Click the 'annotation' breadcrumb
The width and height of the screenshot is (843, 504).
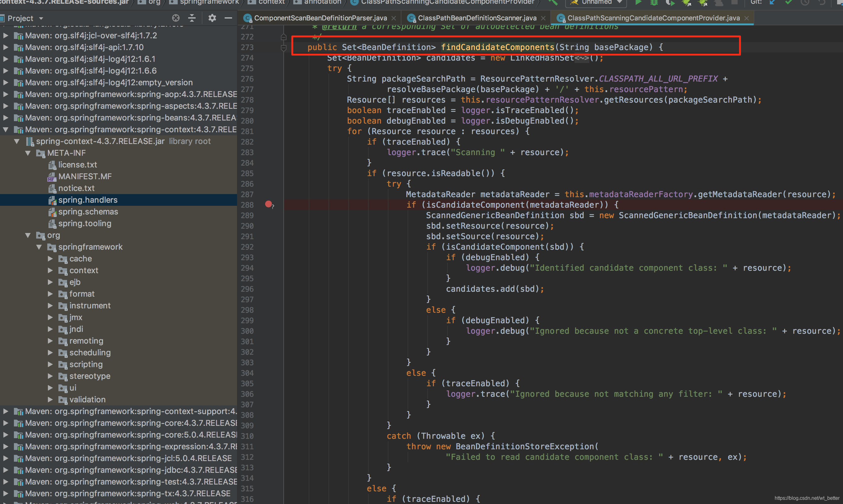tap(322, 2)
